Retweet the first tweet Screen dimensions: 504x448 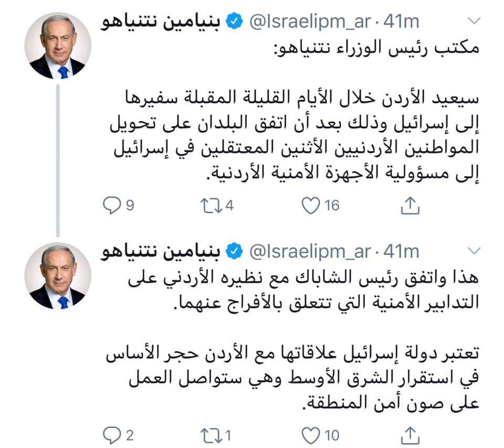click(x=211, y=206)
